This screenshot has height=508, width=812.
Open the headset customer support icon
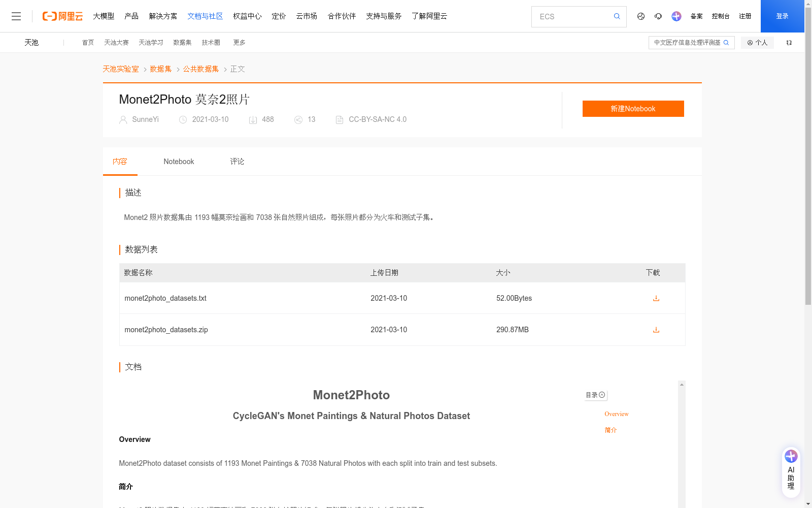click(x=658, y=16)
